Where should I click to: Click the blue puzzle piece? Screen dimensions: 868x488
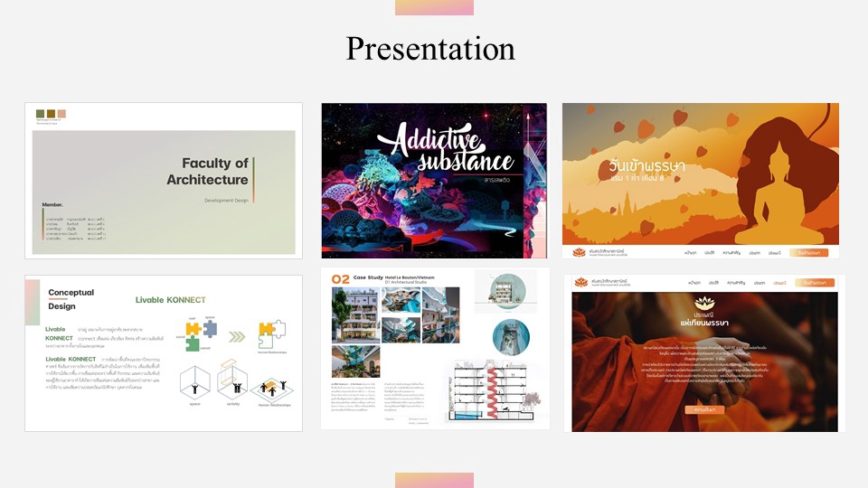[x=210, y=329]
